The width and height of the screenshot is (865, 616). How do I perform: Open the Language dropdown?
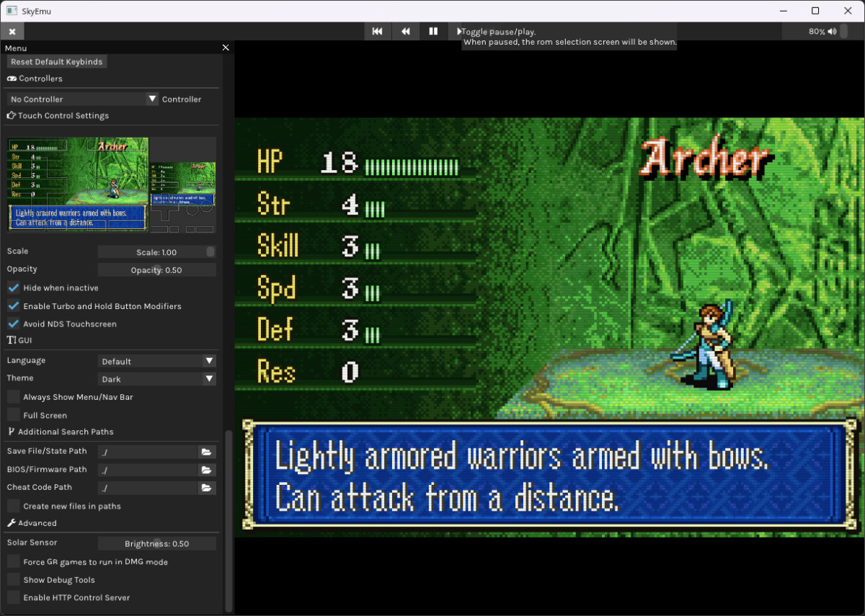click(x=157, y=361)
